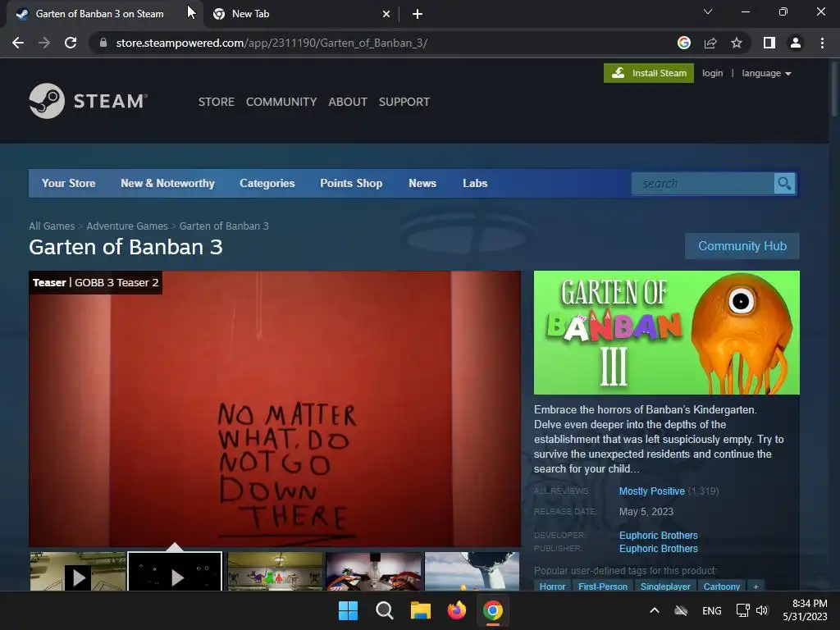The image size is (840, 630).
Task: Open the Chrome profile icon
Action: pyautogui.click(x=796, y=43)
